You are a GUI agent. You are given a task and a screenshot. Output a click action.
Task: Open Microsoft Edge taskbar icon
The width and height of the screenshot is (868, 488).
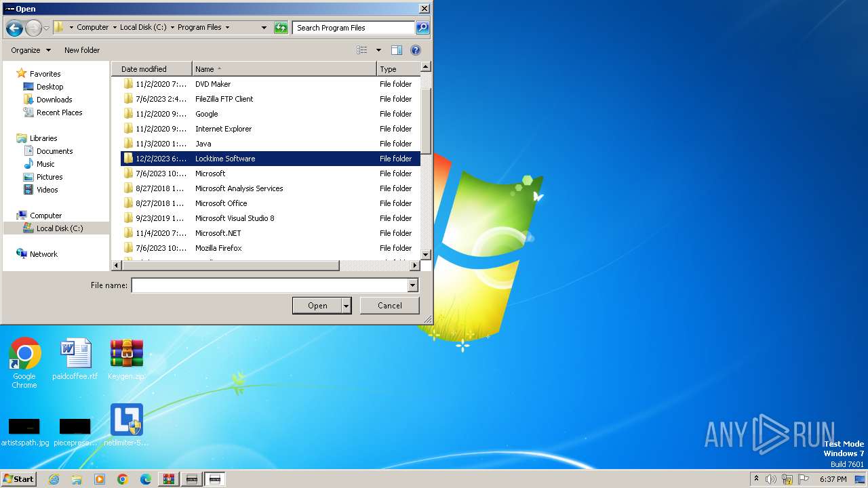(x=146, y=479)
